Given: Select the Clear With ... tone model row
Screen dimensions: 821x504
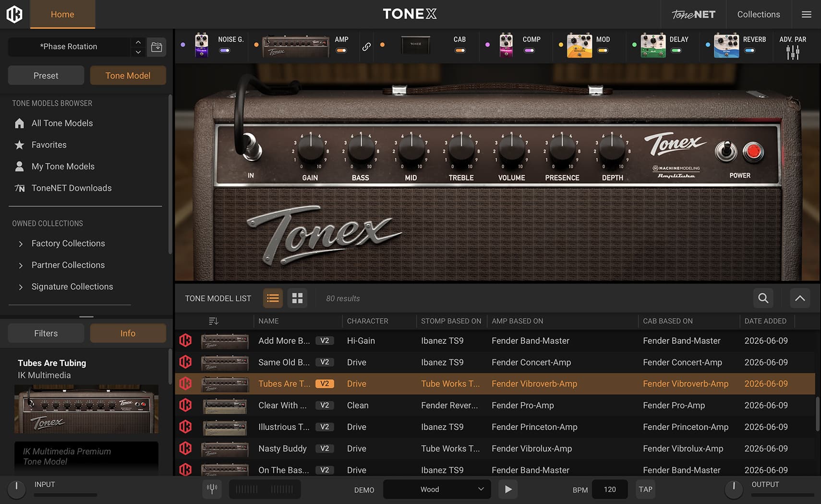Looking at the screenshot, I should (x=495, y=405).
